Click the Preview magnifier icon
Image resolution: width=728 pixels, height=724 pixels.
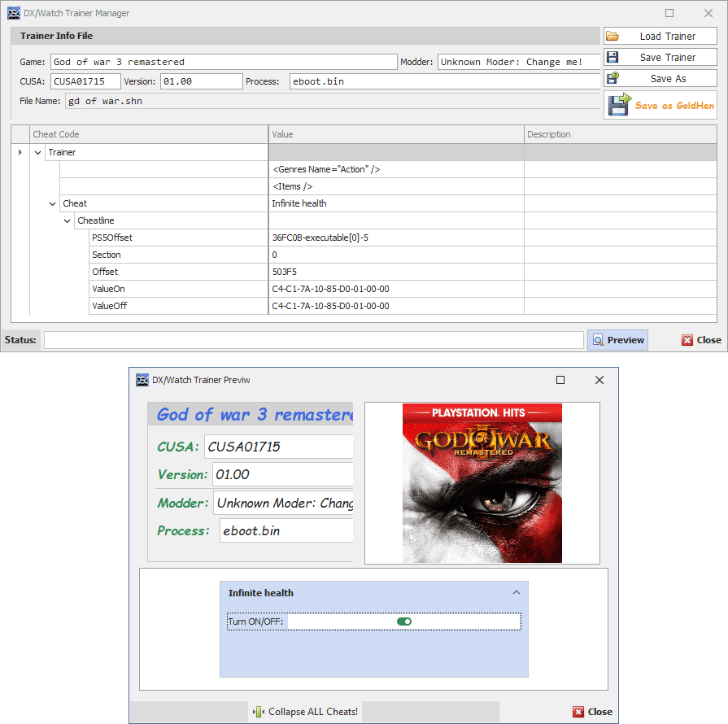pyautogui.click(x=598, y=340)
